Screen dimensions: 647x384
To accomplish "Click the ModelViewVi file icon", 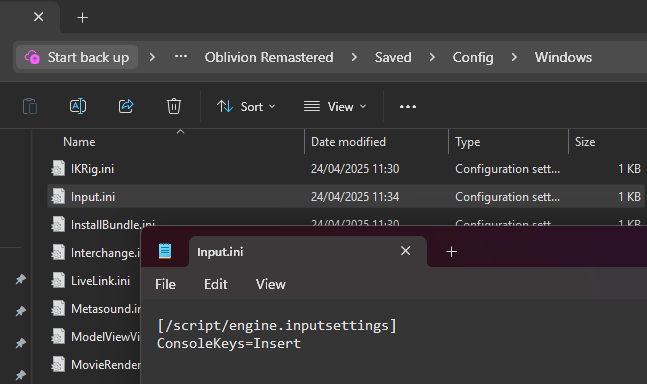I will click(58, 337).
